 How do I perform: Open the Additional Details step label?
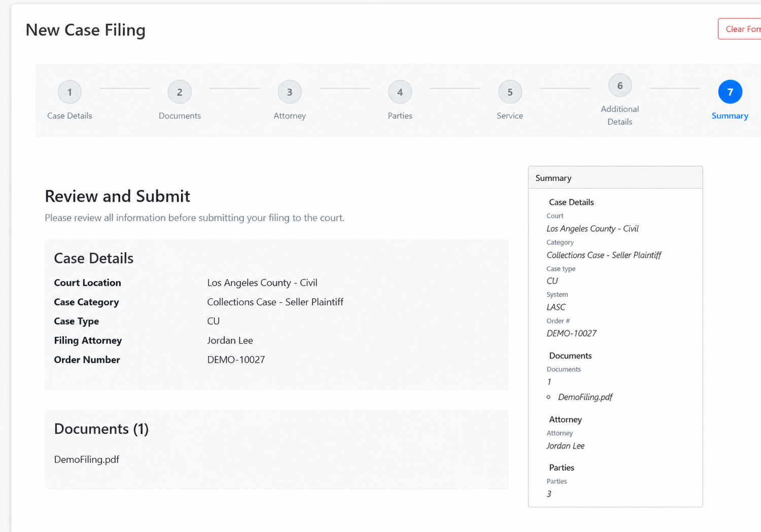tap(620, 115)
